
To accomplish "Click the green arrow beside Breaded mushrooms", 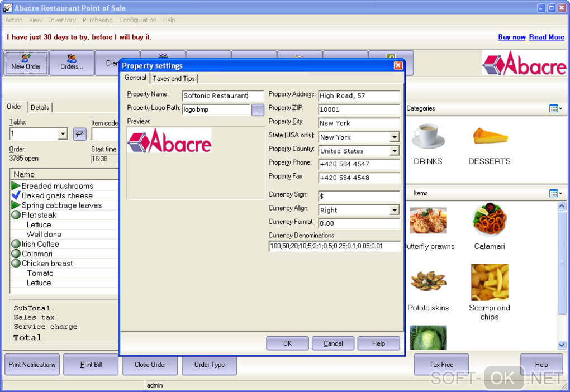I will click(16, 185).
